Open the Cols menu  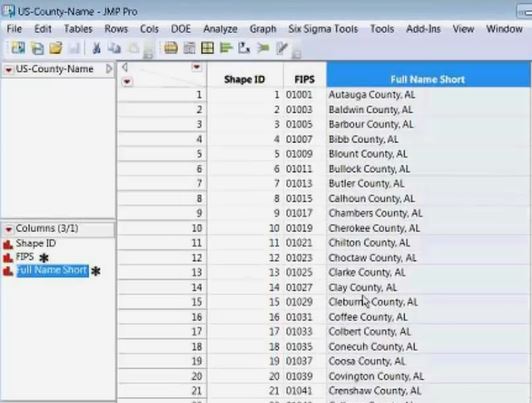(149, 29)
